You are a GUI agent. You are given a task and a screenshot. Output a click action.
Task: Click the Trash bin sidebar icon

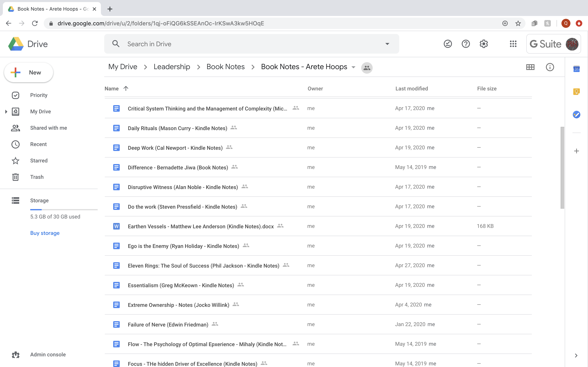[16, 177]
